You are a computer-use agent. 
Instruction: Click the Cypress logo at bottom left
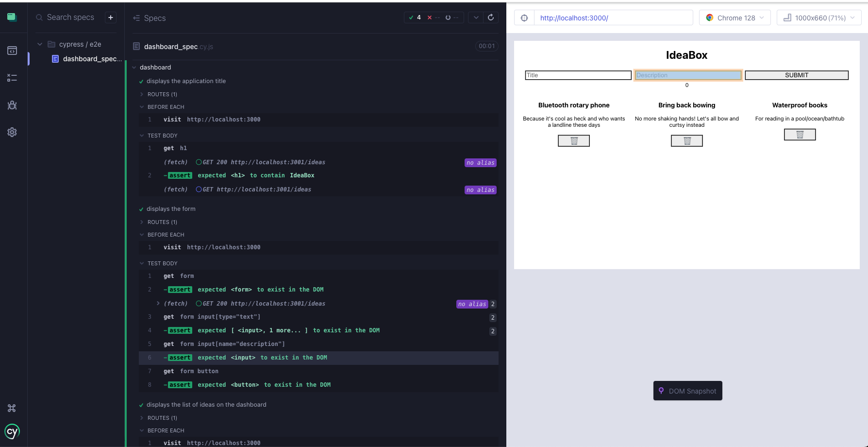pyautogui.click(x=12, y=431)
